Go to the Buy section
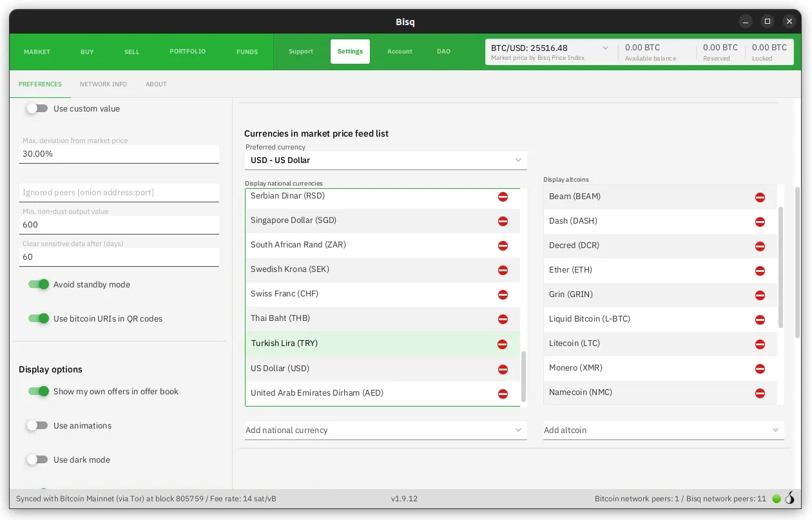The width and height of the screenshot is (812, 520). [x=87, y=52]
